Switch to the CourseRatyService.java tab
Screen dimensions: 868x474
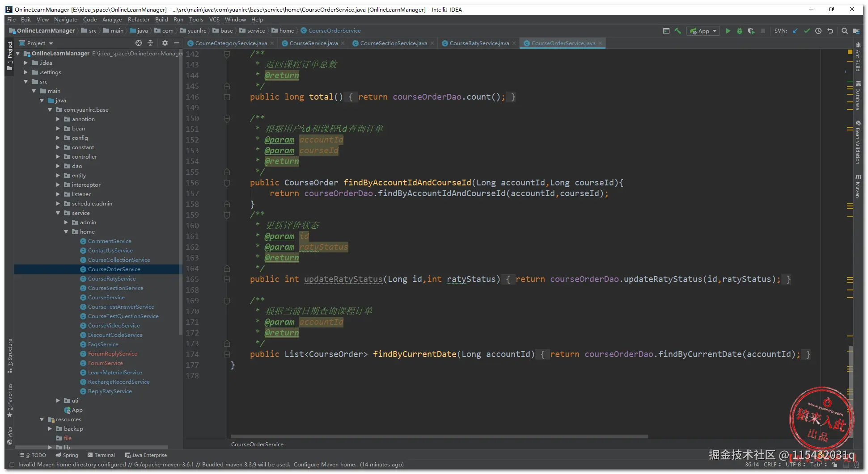[479, 43]
